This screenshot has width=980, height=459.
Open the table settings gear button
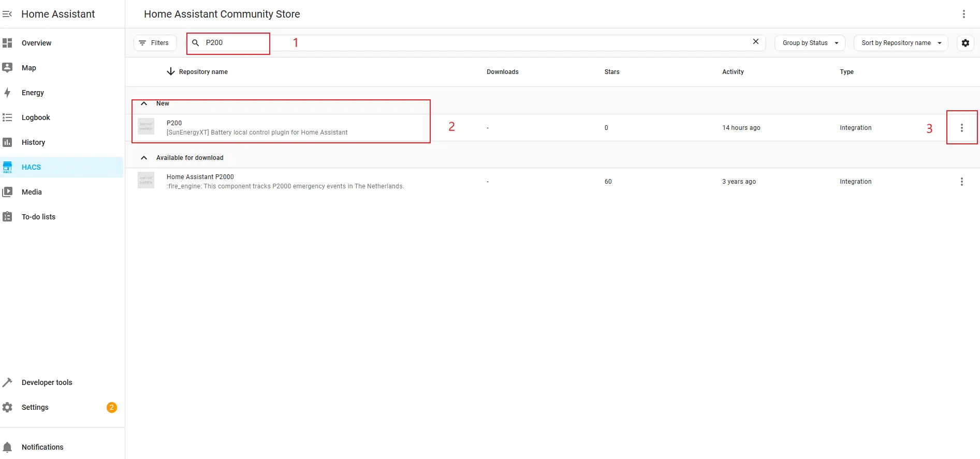965,43
